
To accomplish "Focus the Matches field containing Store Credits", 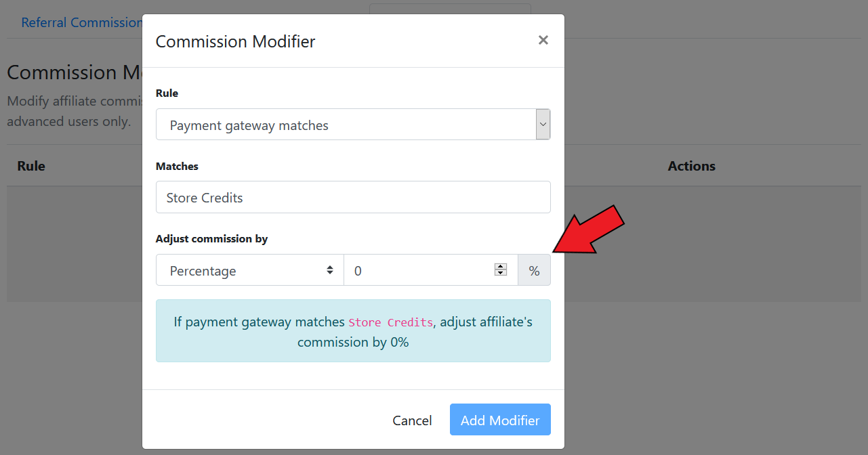I will tap(353, 197).
